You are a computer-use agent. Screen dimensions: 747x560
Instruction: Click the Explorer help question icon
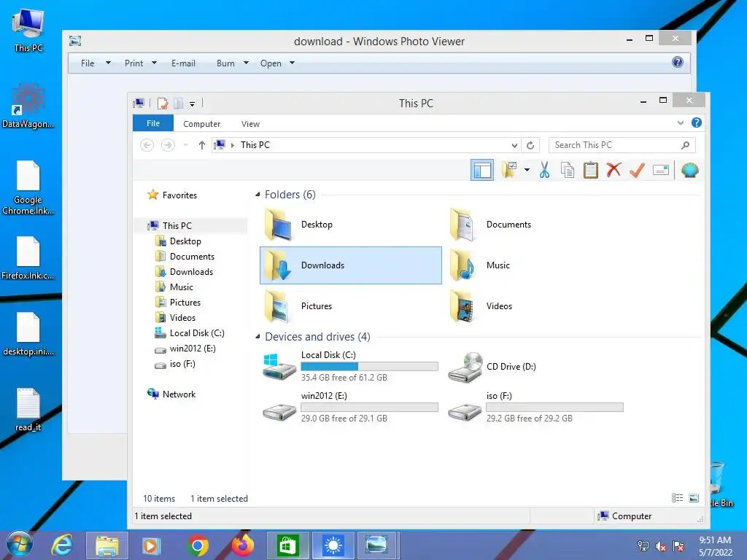697,122
